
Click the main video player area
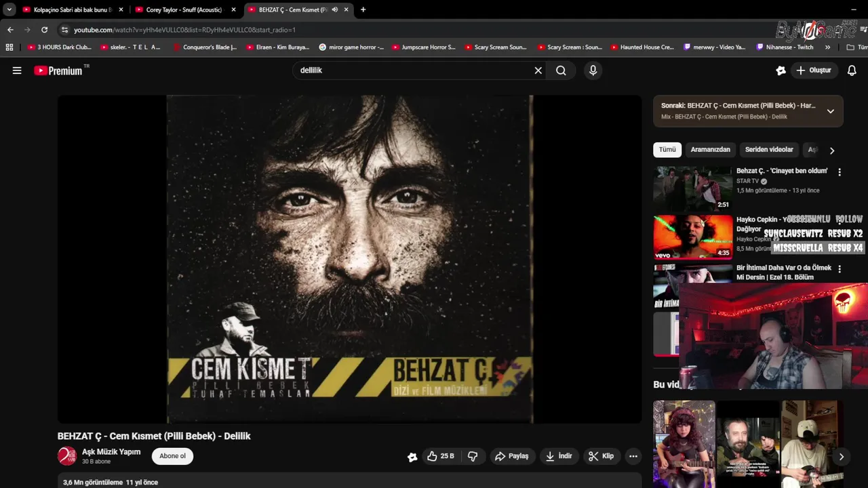point(349,259)
